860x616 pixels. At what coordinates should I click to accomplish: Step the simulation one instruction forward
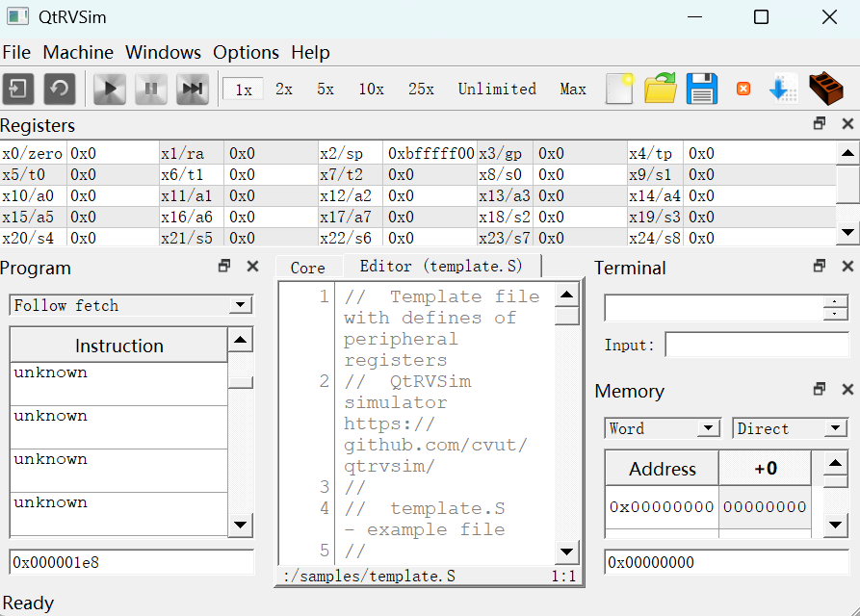pos(193,90)
